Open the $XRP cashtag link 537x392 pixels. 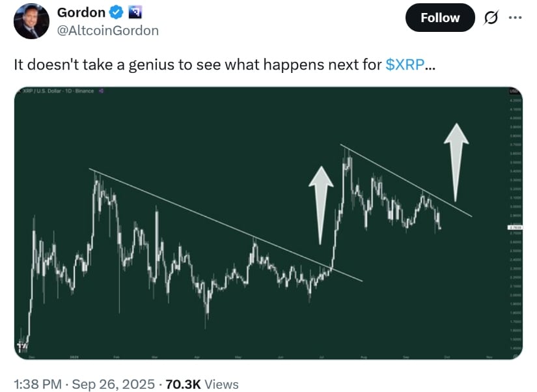405,64
